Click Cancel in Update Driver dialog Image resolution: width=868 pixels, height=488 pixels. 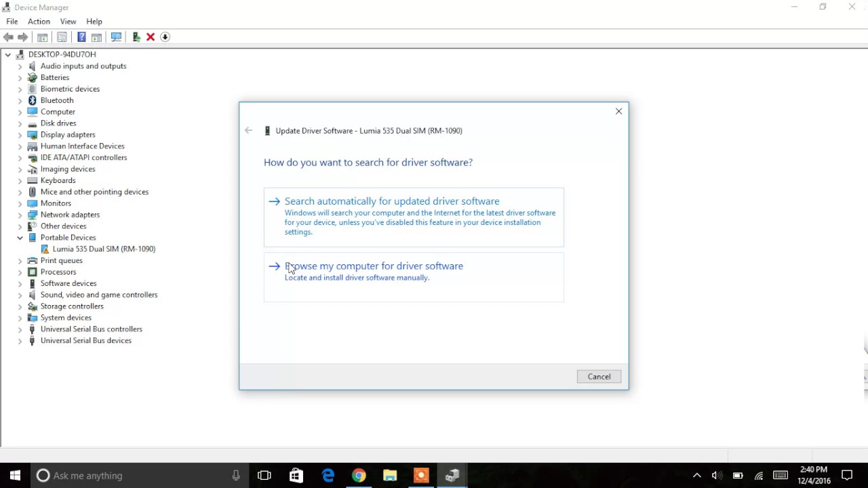(599, 377)
